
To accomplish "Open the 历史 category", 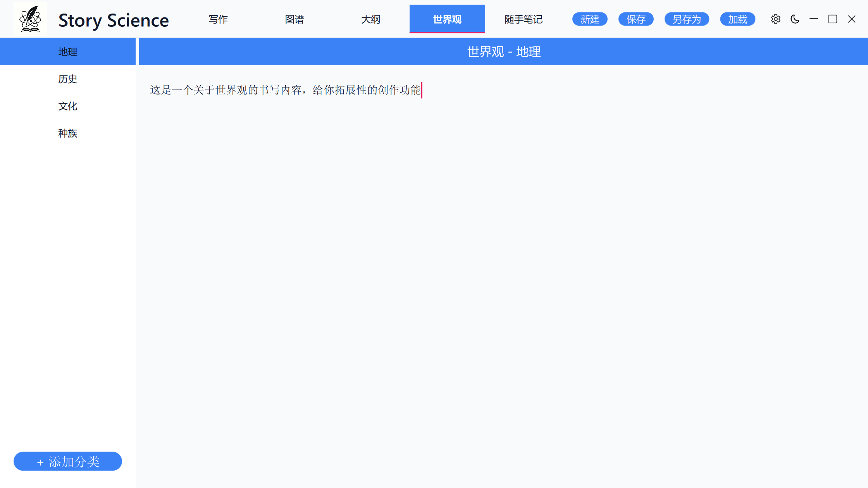I will [68, 79].
